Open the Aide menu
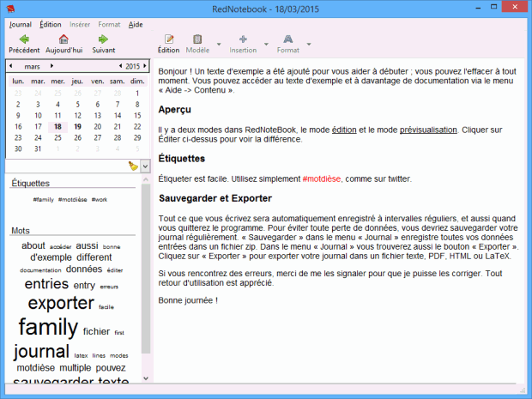The image size is (532, 399). (136, 24)
